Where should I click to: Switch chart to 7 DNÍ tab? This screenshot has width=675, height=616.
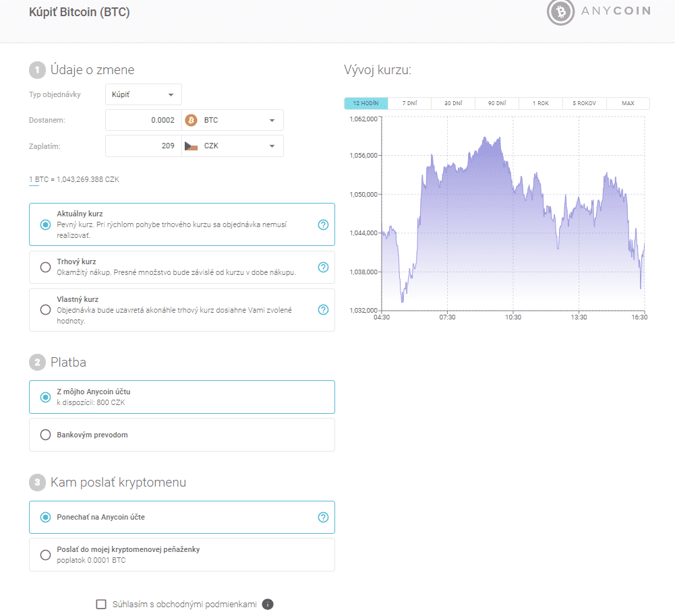point(409,104)
